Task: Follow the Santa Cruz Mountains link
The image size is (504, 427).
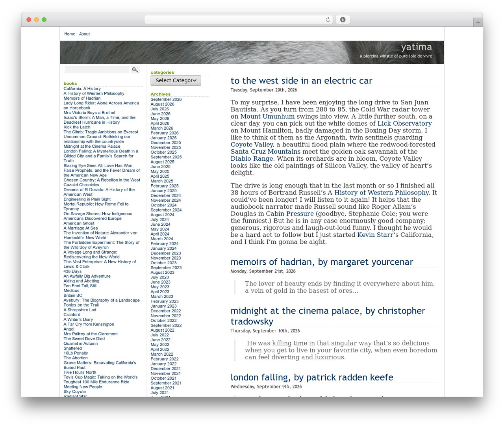Action: tap(265, 152)
